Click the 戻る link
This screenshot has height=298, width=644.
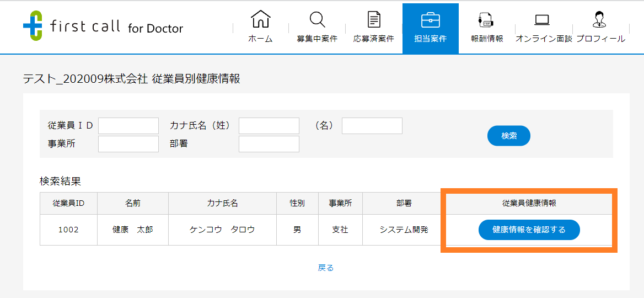326,268
